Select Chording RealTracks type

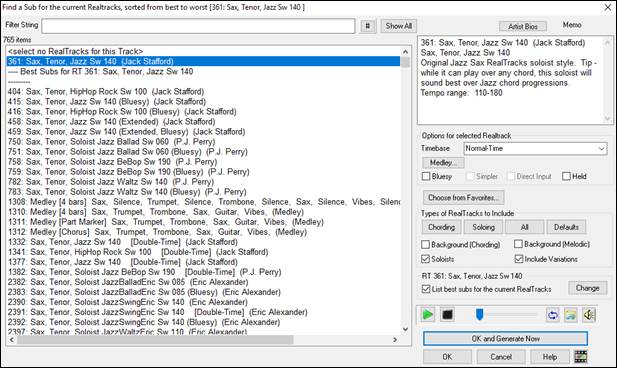[x=442, y=227]
